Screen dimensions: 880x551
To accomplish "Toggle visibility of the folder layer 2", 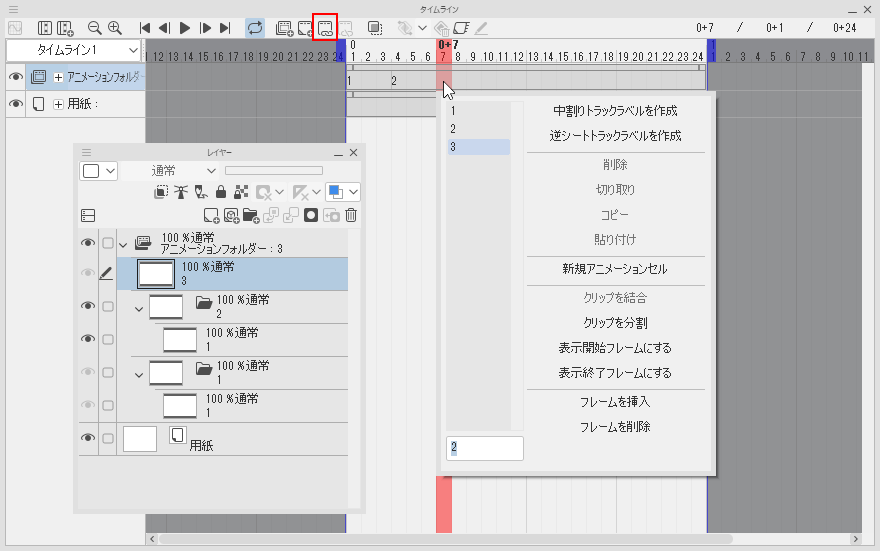I will click(88, 306).
